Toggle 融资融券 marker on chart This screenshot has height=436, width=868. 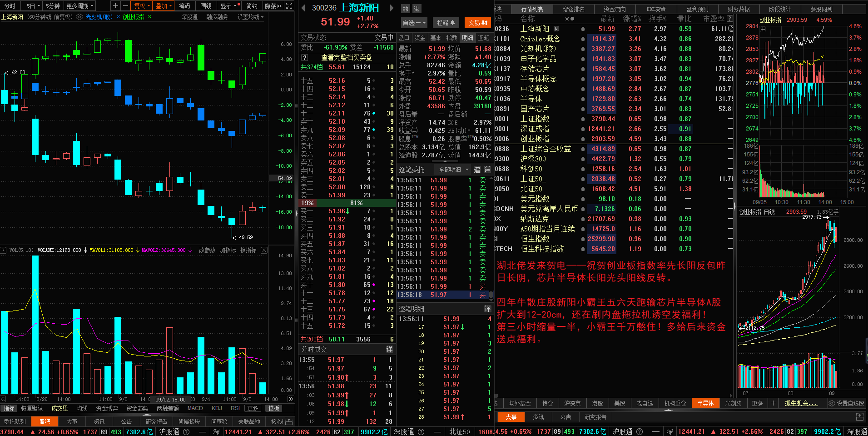217,17
